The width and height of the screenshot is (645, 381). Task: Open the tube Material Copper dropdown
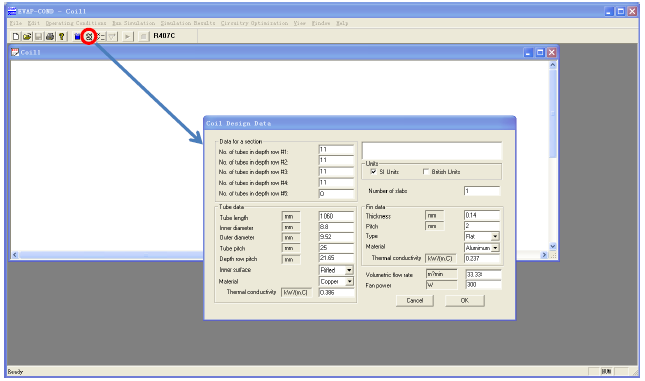click(x=349, y=281)
